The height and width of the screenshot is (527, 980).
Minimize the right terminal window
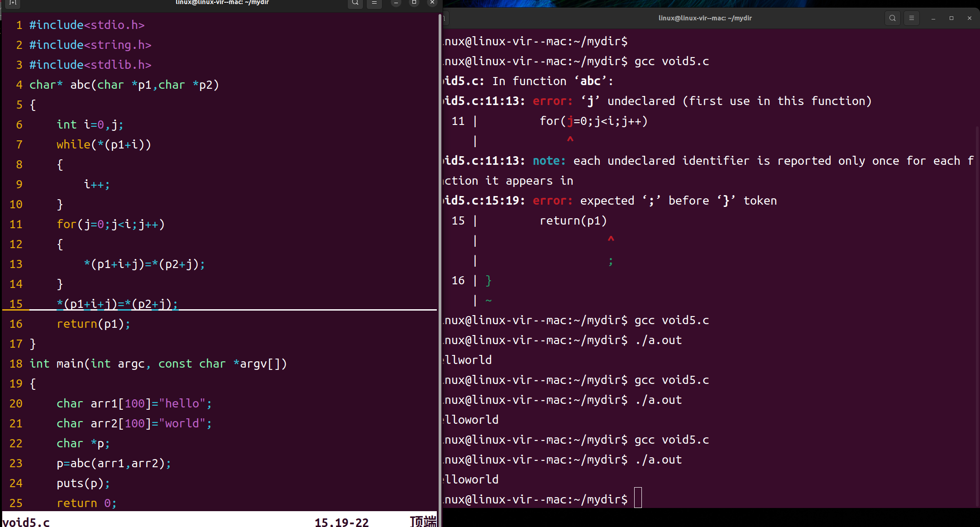[x=933, y=18]
